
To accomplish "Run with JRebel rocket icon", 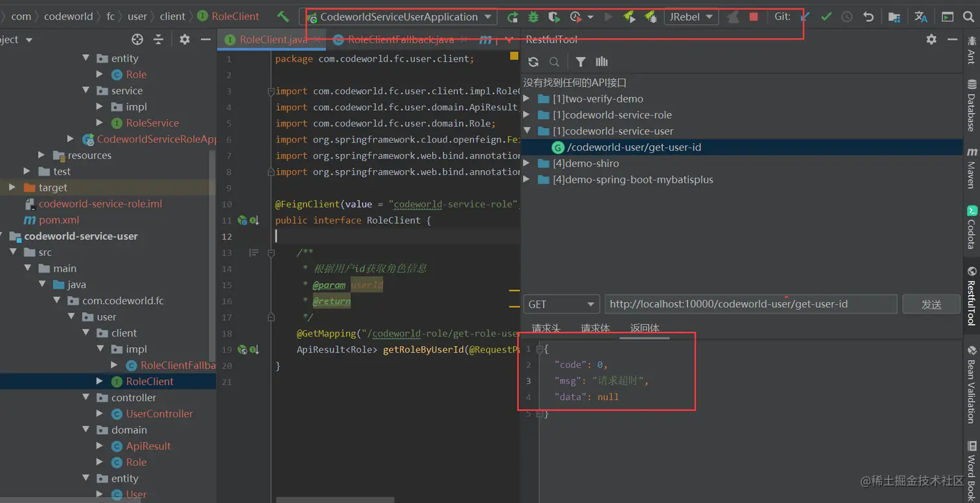I will [629, 17].
